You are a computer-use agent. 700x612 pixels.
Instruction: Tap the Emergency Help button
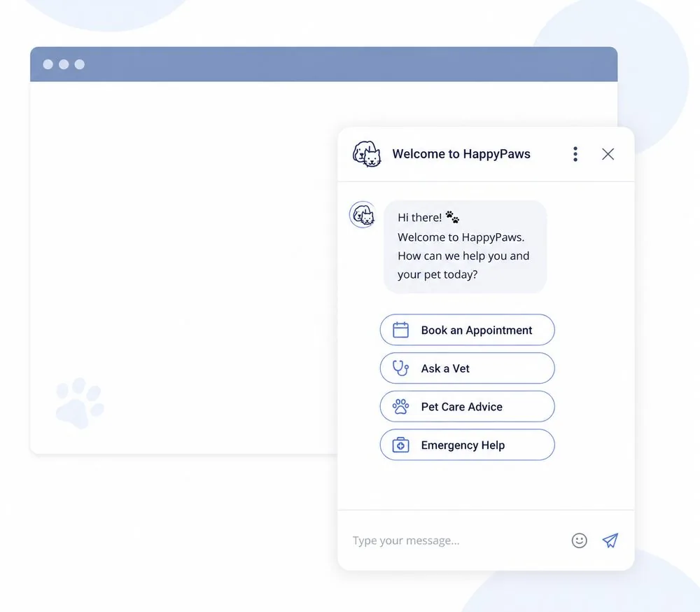click(x=467, y=445)
